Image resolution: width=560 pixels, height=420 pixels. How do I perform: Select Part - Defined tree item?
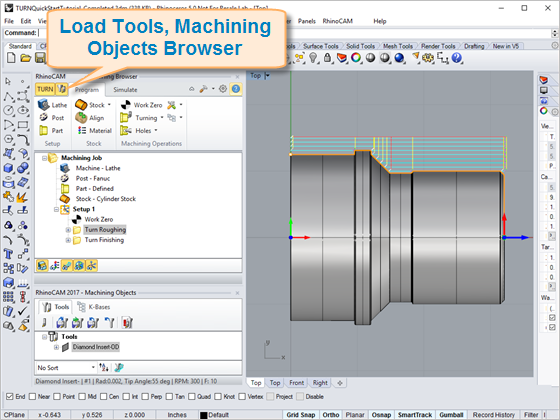coord(95,189)
